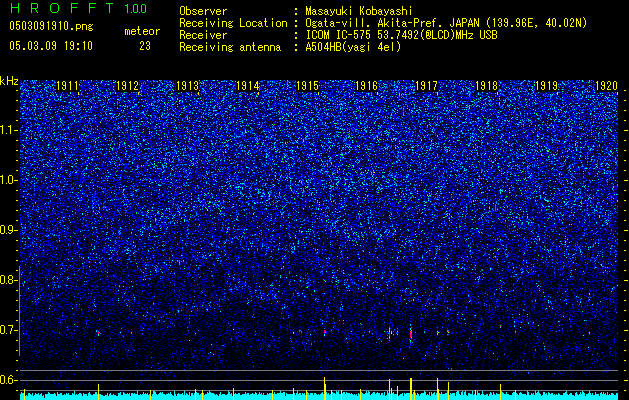Select antenna value A504HB(yagi 4el)
The image size is (629, 400).
pos(353,47)
